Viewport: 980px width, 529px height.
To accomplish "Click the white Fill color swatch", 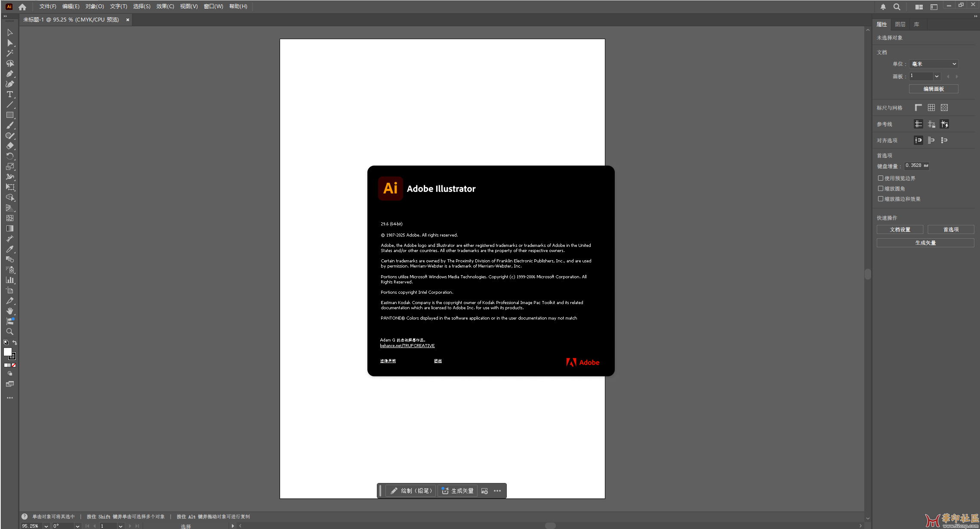I will pos(7,352).
